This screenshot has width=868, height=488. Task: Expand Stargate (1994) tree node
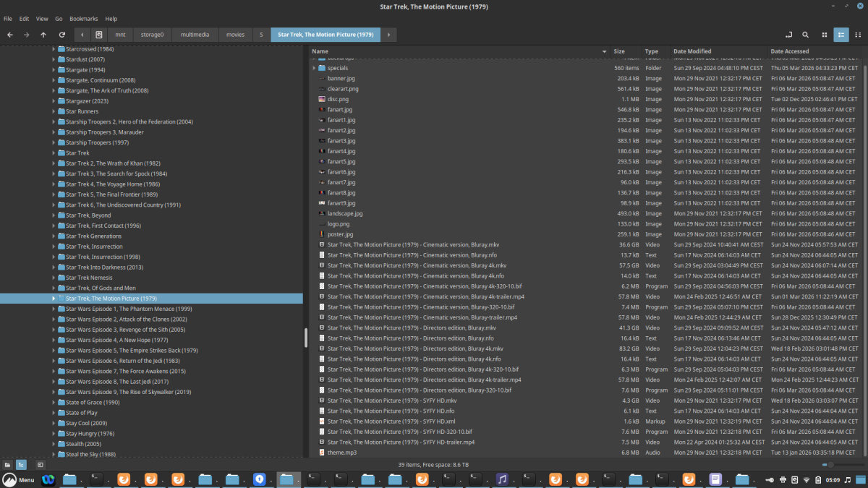[54, 70]
